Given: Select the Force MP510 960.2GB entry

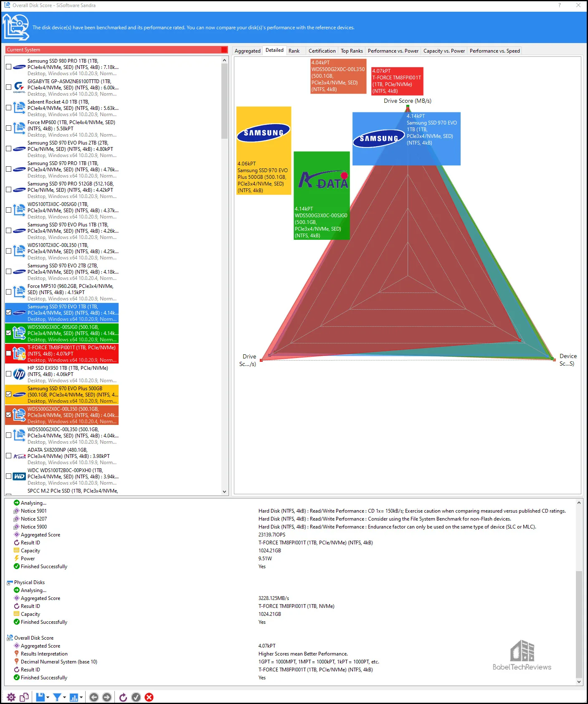Looking at the screenshot, I should click(62, 292).
